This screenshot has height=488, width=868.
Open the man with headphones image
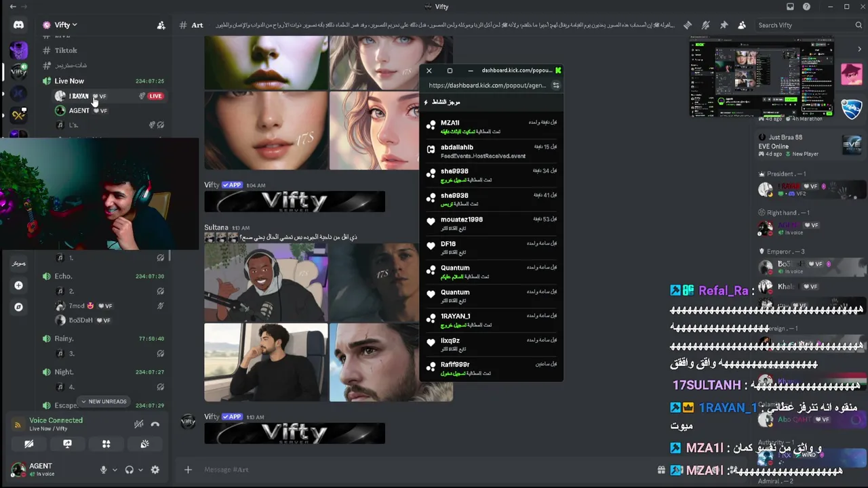266,283
